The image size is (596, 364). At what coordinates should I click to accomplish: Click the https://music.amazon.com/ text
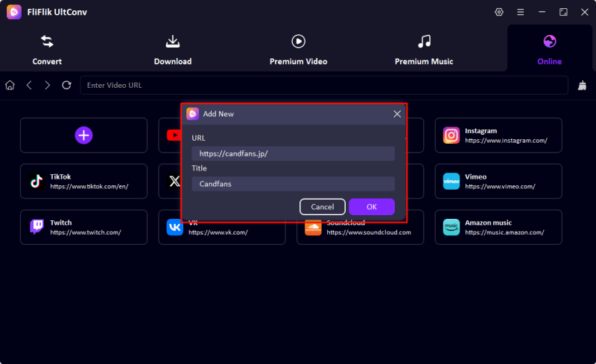(504, 232)
